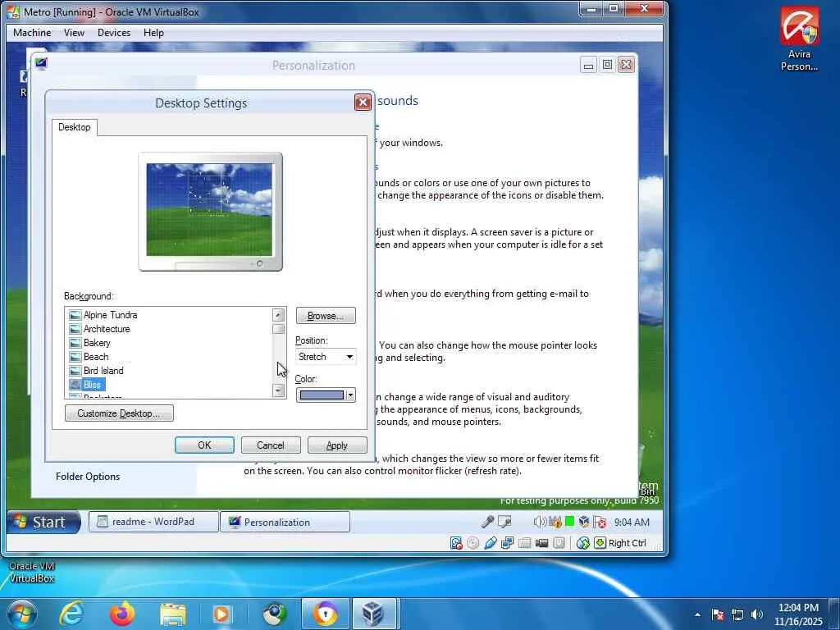Show hidden host tray icons arrow
The image size is (840, 630).
[x=697, y=614]
